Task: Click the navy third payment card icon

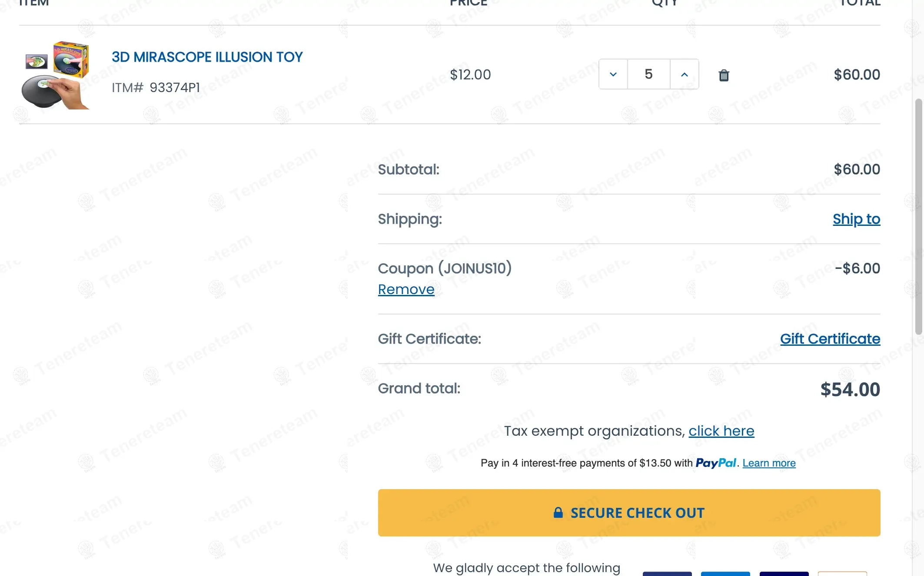Action: (784, 574)
